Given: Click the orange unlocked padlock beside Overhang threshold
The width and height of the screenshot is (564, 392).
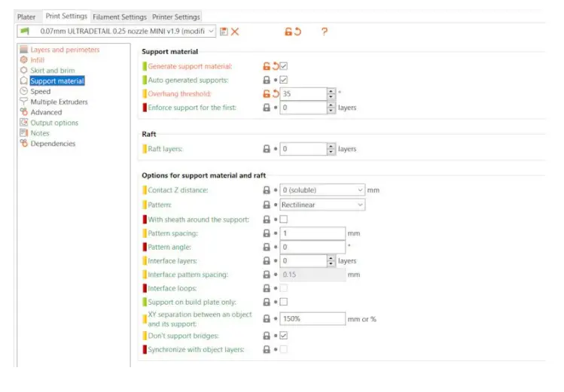Looking at the screenshot, I should point(266,94).
